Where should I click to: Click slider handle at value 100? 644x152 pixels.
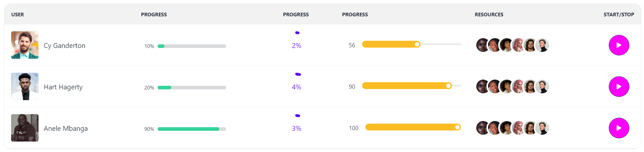457,127
